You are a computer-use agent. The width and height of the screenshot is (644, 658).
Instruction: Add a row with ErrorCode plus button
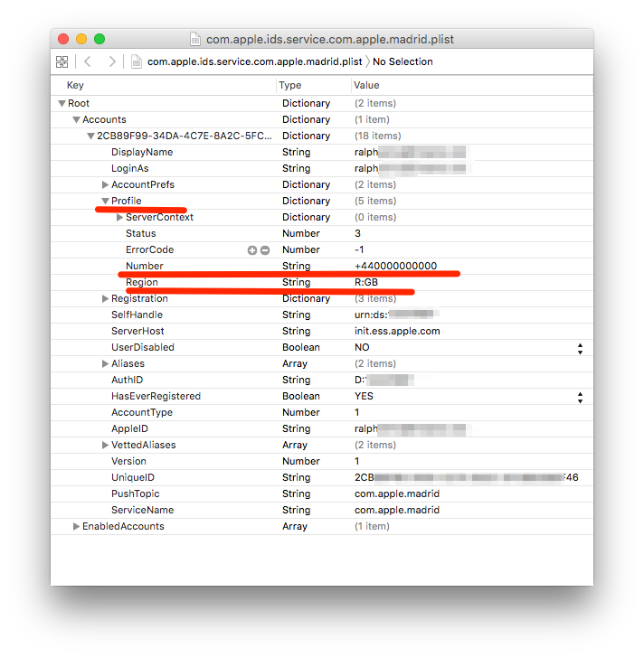point(251,250)
